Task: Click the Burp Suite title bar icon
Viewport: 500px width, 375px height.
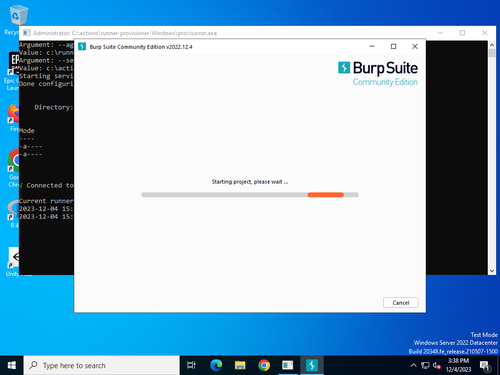Action: pos(82,47)
